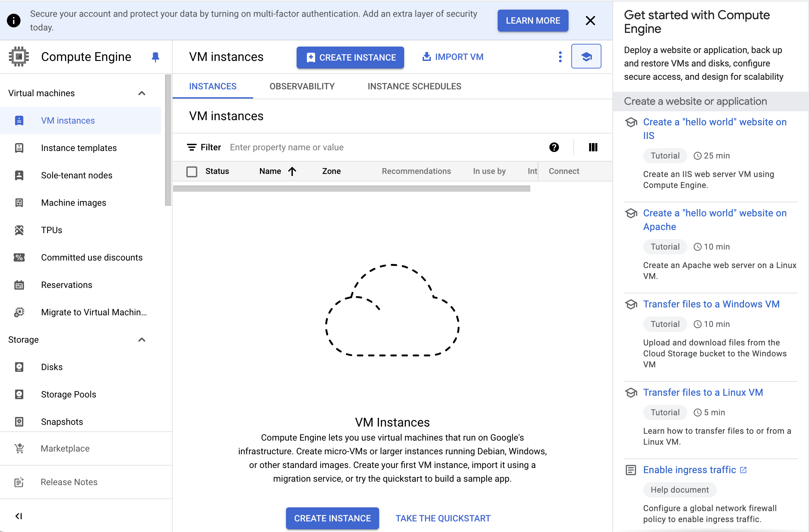Open Reservations page

tap(80, 285)
